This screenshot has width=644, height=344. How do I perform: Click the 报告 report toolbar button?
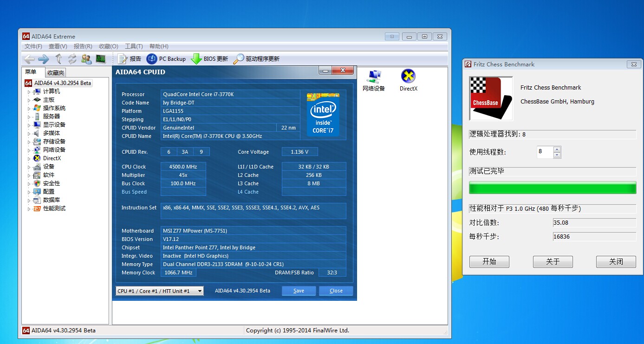[130, 59]
